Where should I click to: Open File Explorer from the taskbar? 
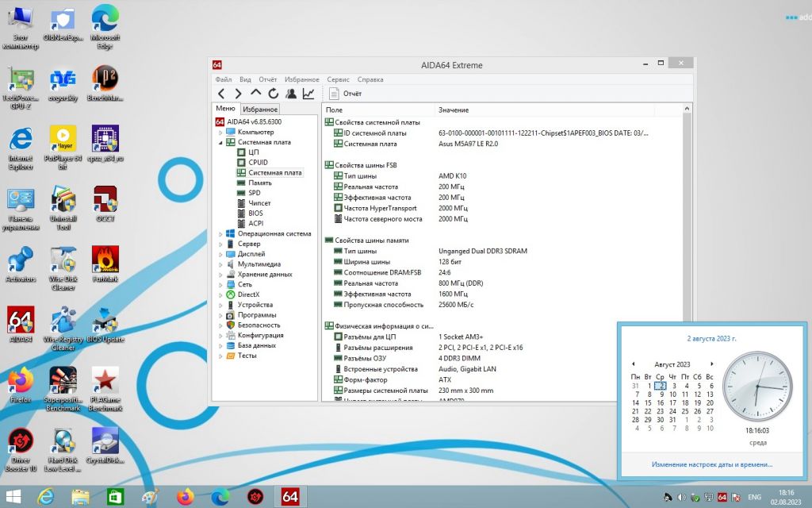80,497
